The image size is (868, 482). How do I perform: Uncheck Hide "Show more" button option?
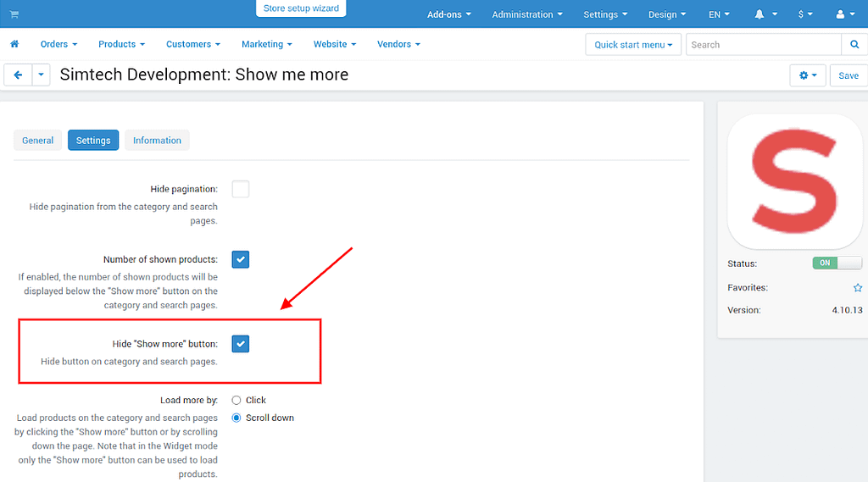240,344
